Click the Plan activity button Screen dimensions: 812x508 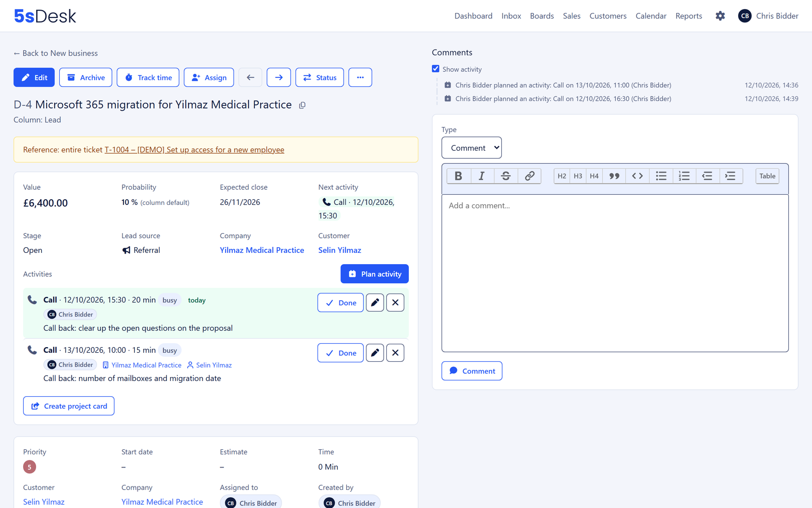coord(374,274)
